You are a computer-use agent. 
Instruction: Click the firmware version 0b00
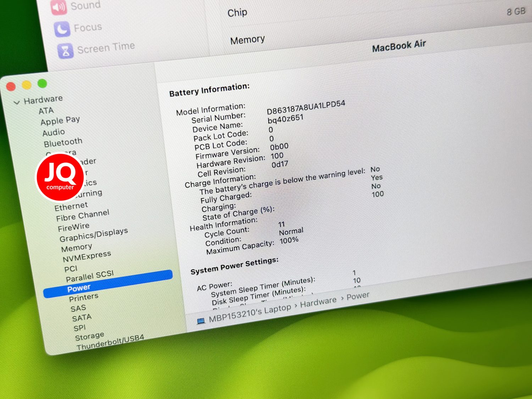(279, 146)
